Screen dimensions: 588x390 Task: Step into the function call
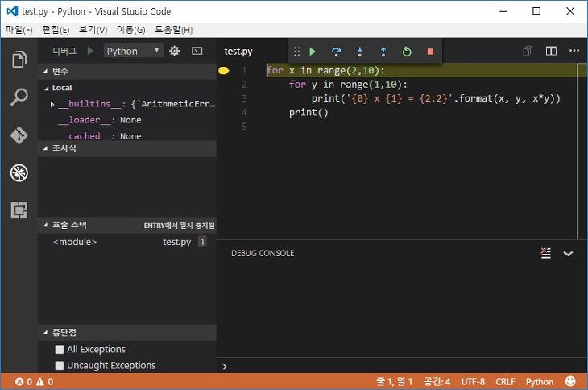359,52
